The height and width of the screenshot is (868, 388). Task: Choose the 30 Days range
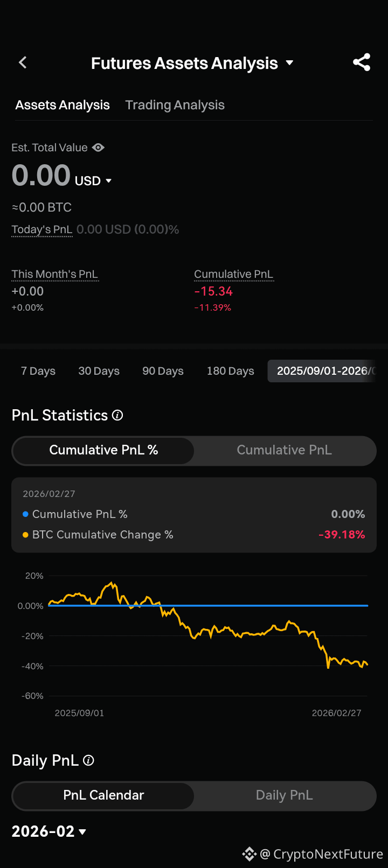[x=99, y=371]
